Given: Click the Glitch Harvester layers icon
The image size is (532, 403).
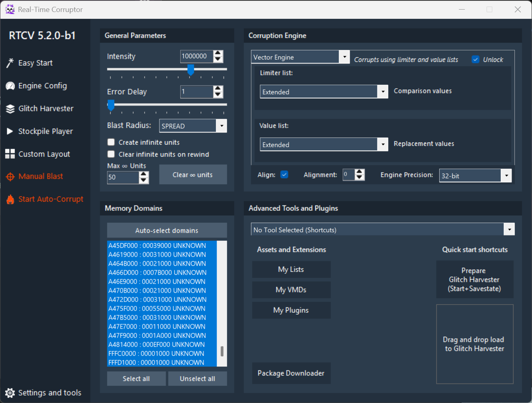Looking at the screenshot, I should point(10,109).
